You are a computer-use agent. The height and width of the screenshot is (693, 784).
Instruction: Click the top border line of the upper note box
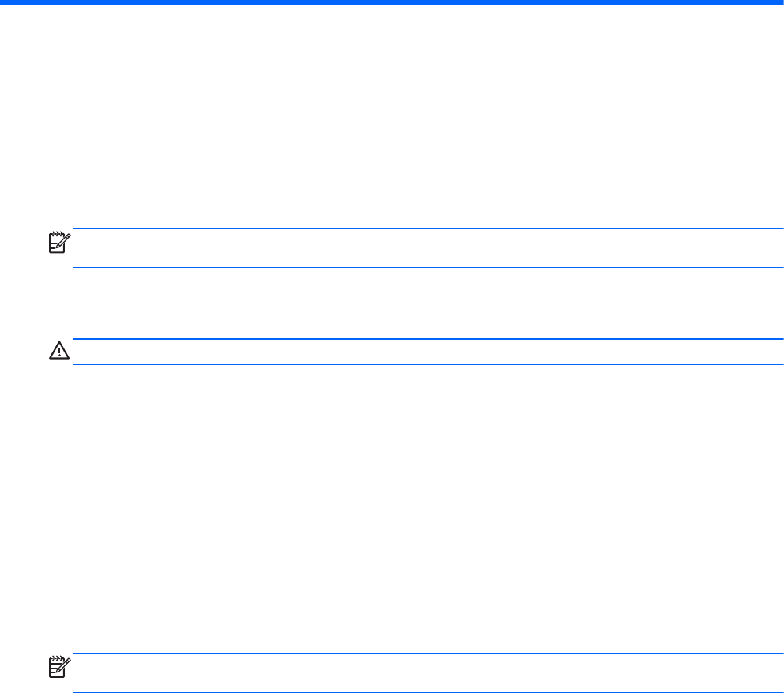pos(427,229)
